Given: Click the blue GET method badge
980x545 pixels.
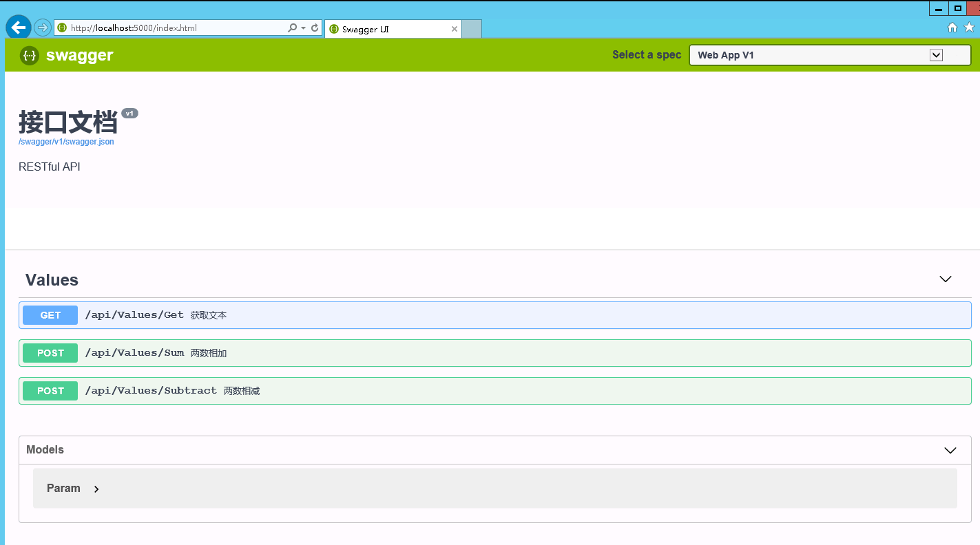Looking at the screenshot, I should coord(50,315).
